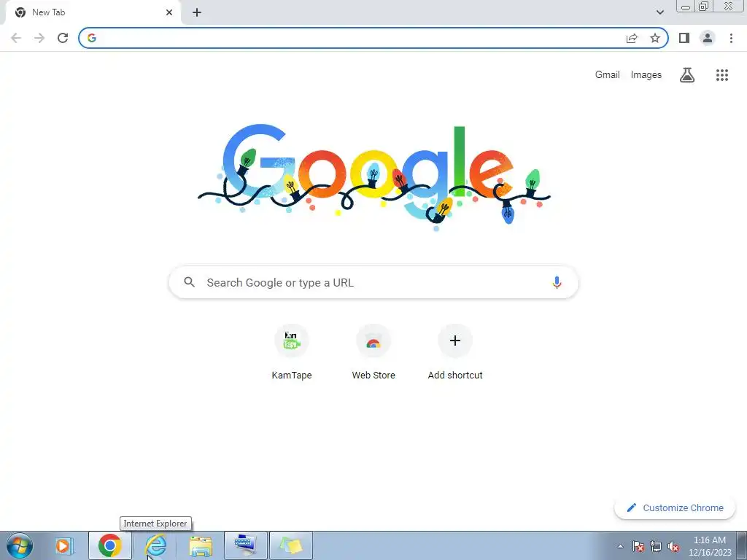This screenshot has height=560, width=747.
Task: Click the Google G icon in address bar
Action: (92, 38)
